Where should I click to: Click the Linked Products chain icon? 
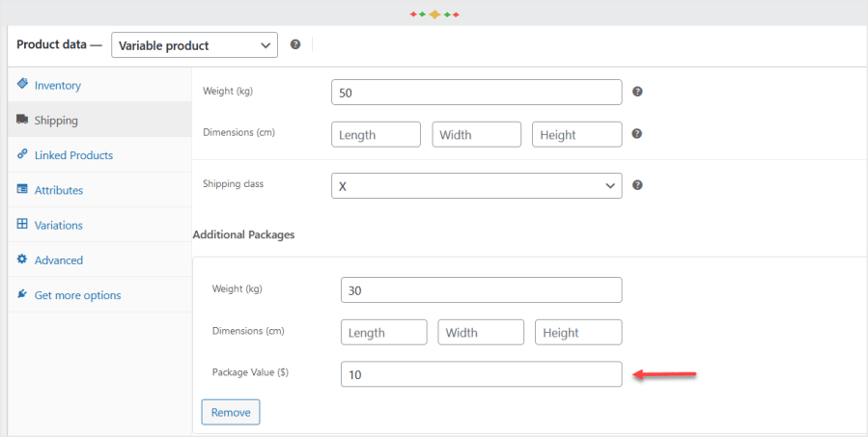click(21, 154)
